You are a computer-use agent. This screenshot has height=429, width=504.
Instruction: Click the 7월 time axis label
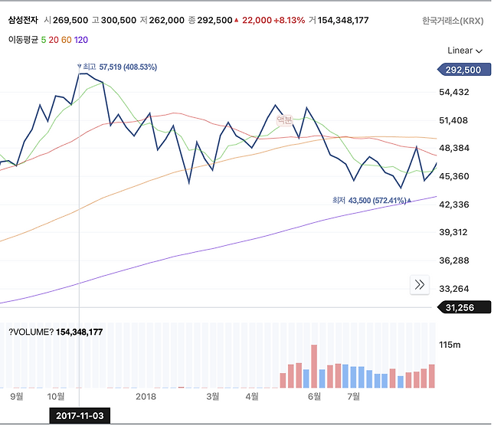click(354, 397)
